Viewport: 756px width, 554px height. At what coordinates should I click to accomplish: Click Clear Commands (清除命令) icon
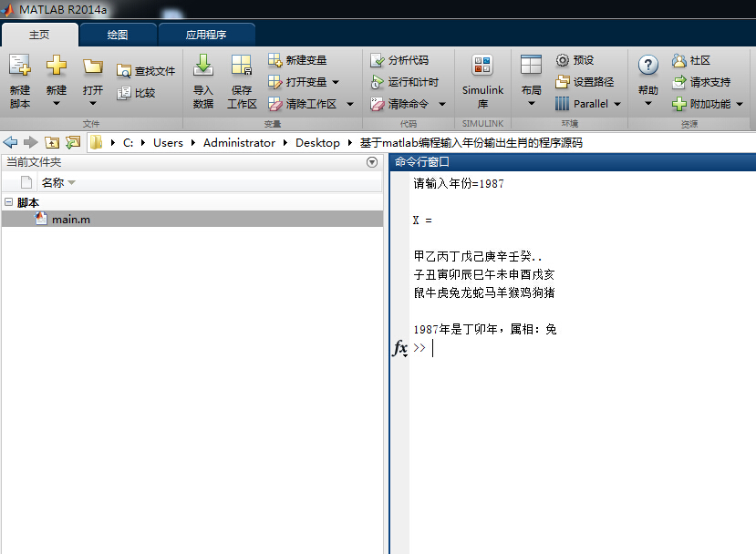377,104
